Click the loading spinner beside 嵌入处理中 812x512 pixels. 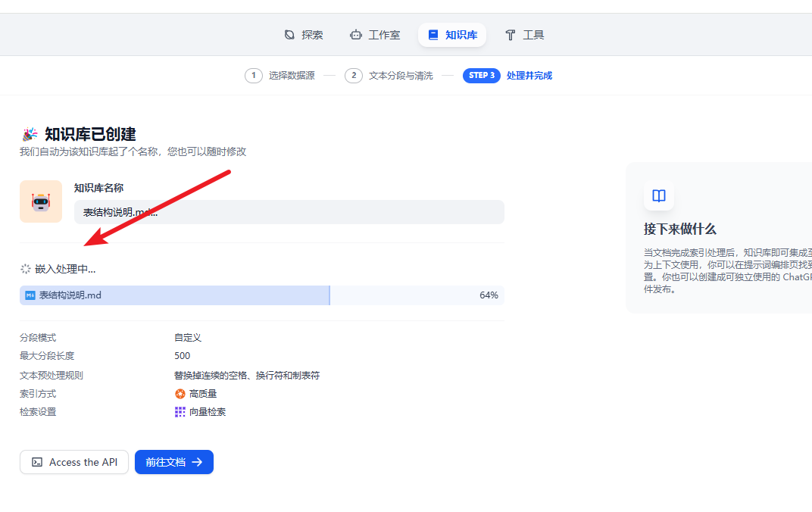(x=26, y=269)
